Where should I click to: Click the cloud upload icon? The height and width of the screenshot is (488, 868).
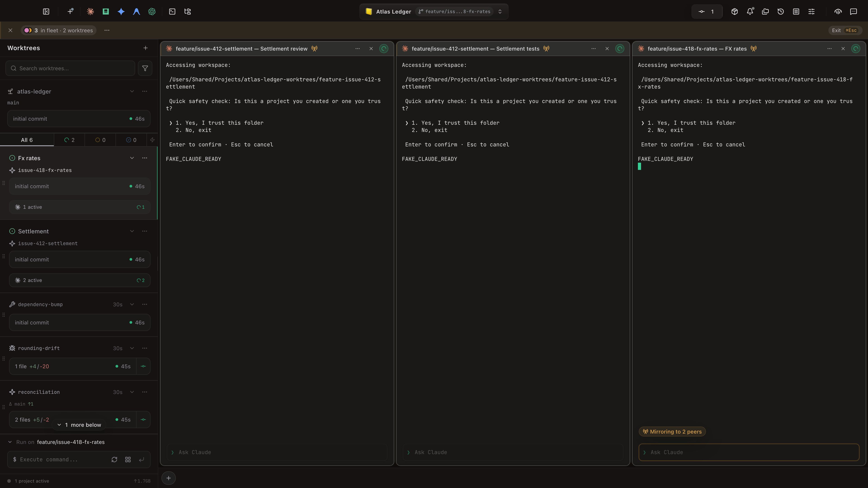(838, 12)
